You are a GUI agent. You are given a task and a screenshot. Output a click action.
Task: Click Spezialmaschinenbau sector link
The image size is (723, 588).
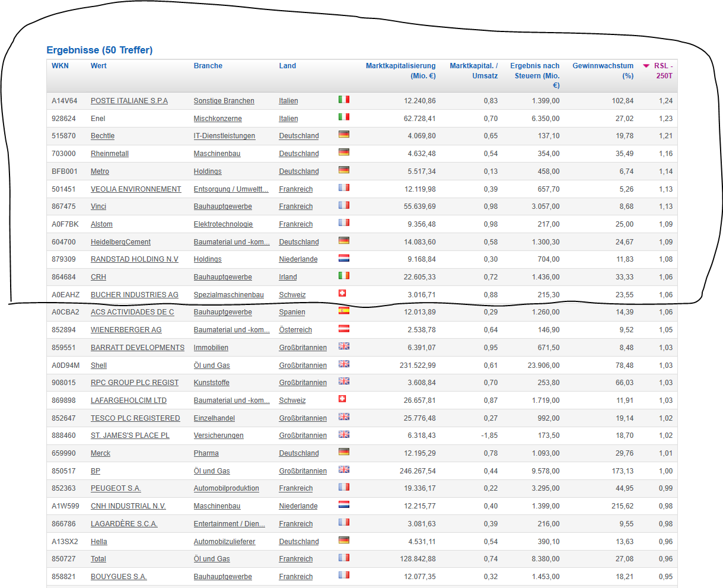pos(229,295)
